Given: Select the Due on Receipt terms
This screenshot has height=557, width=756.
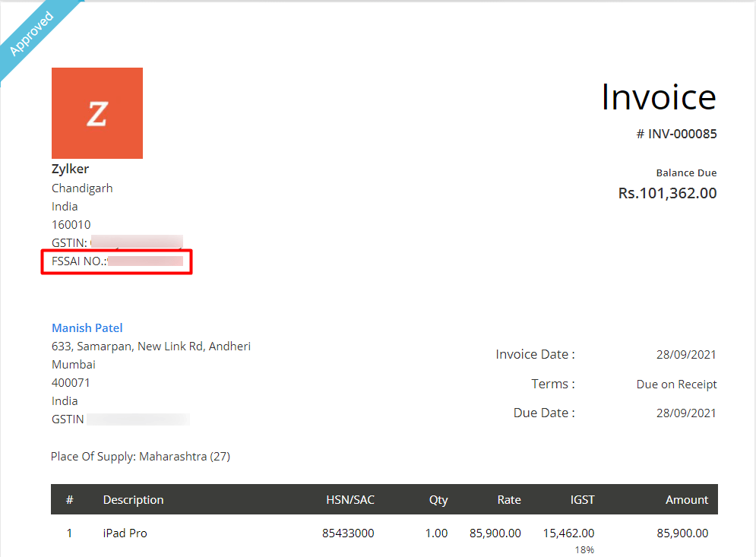Looking at the screenshot, I should (x=676, y=384).
